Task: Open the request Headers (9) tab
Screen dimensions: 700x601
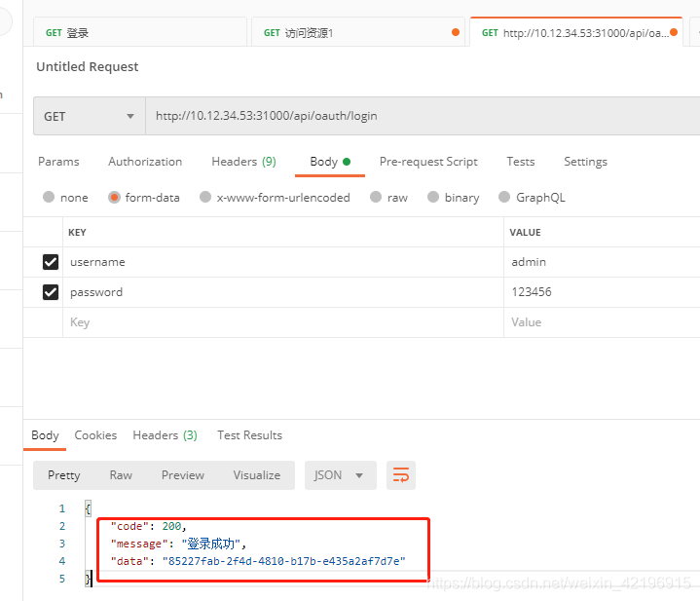Action: pos(243,162)
